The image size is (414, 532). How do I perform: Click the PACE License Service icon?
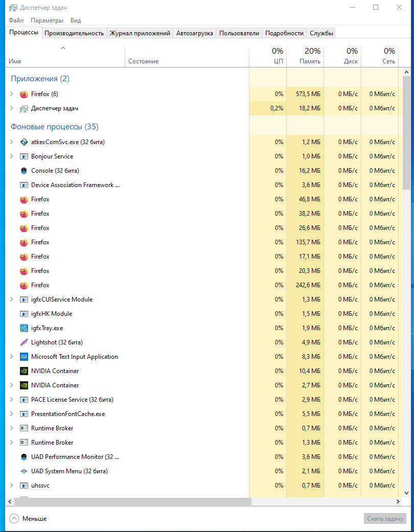pos(24,400)
